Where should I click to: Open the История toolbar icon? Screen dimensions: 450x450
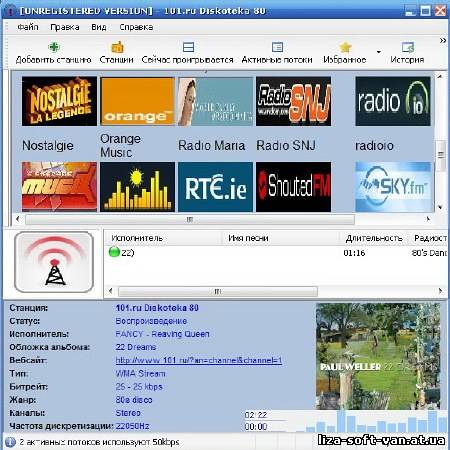408,47
